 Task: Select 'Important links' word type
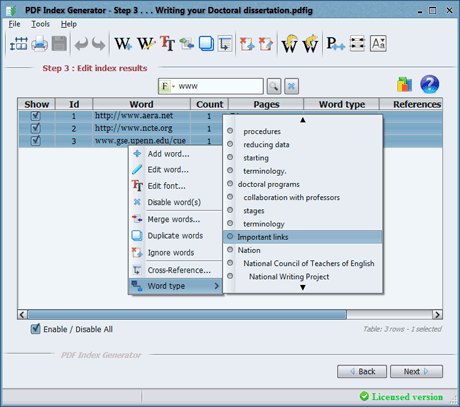point(303,237)
